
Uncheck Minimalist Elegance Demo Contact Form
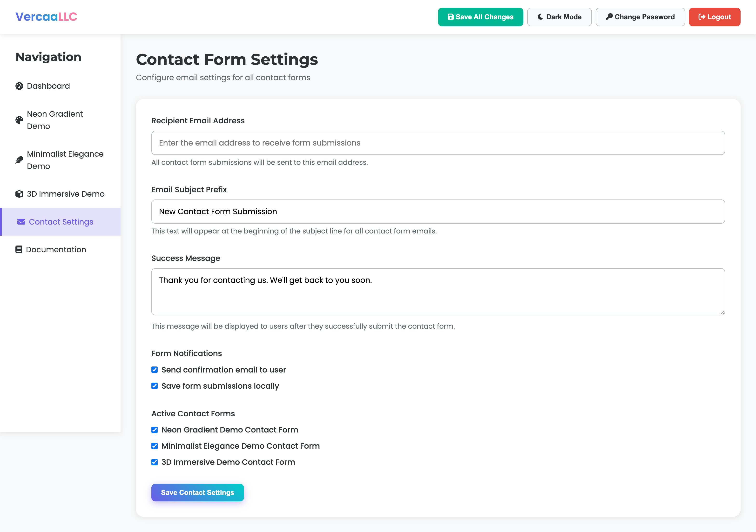[155, 446]
